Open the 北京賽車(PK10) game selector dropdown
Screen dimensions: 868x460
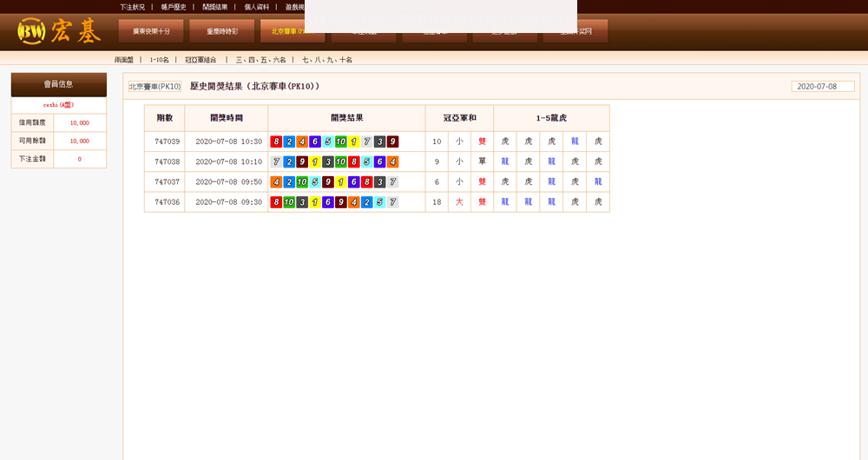tap(155, 87)
